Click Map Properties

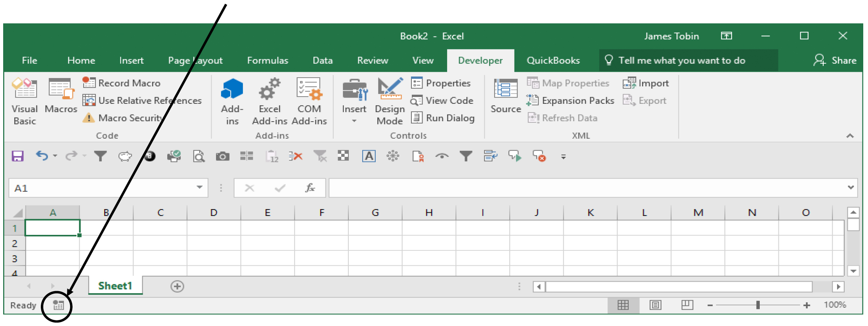pyautogui.click(x=568, y=83)
